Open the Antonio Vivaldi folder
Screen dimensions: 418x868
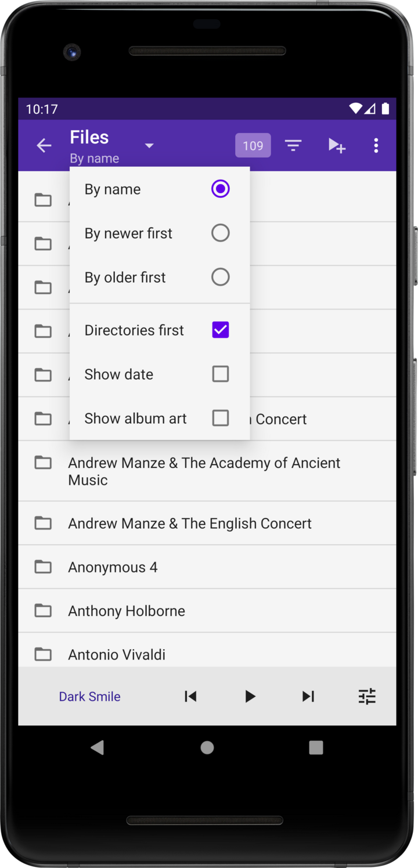tap(117, 654)
